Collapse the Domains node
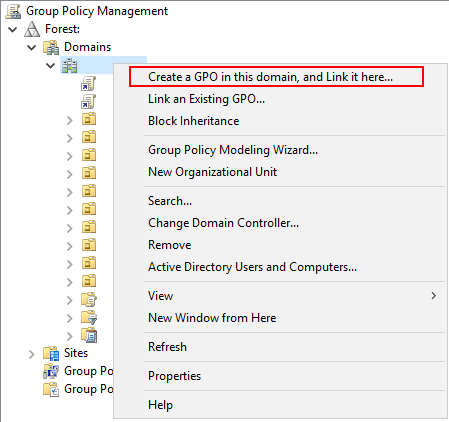 pos(32,47)
